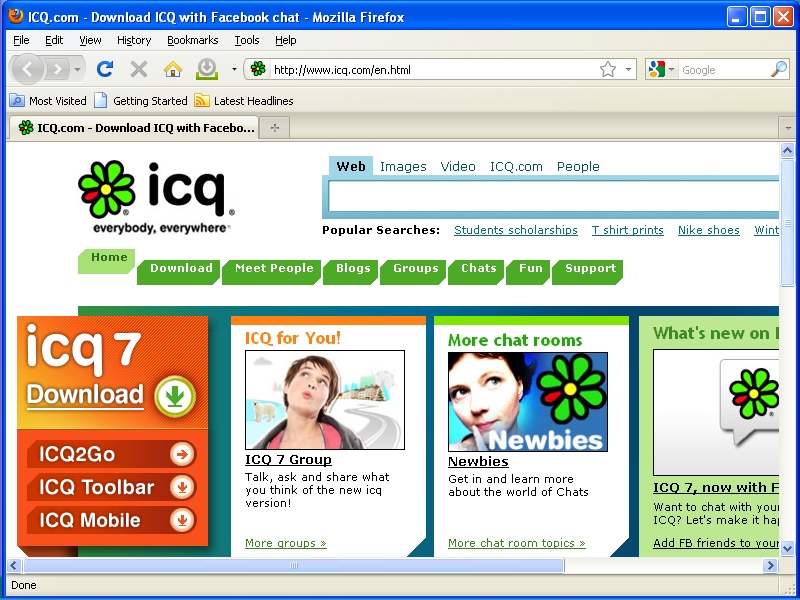Click the search magnifier icon
The image size is (800, 600).
[778, 70]
